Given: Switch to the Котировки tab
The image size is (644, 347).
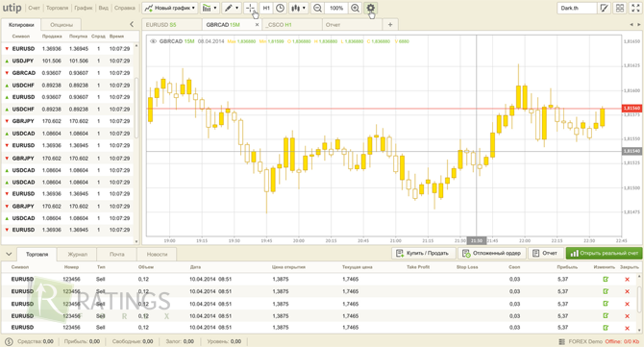Looking at the screenshot, I should (x=21, y=25).
